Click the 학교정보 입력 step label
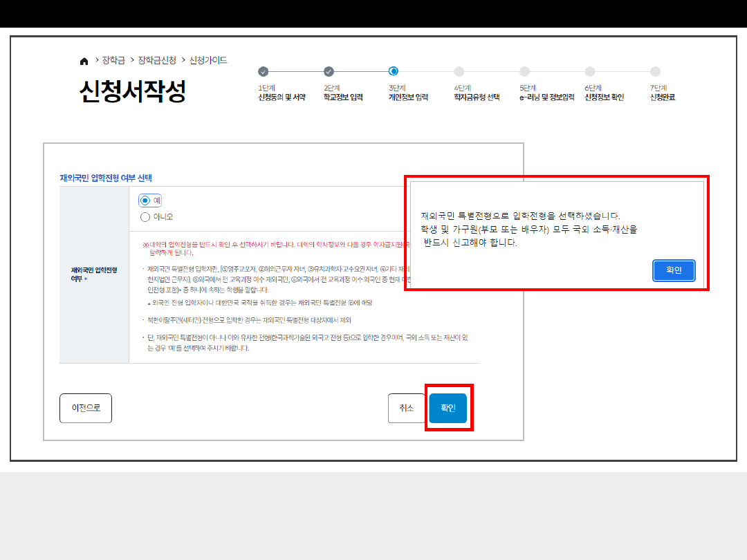 click(x=343, y=97)
